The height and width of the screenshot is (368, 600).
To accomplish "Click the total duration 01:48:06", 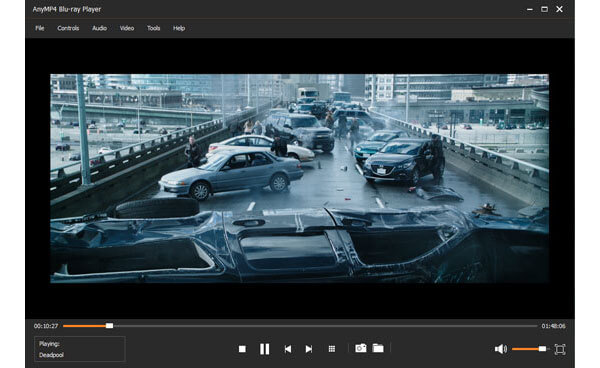I will [553, 326].
